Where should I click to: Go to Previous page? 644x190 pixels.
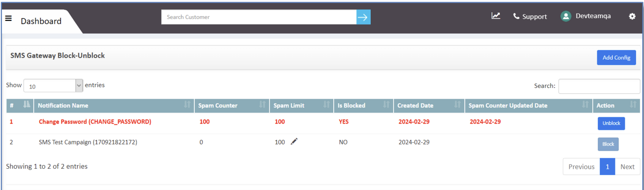point(581,167)
